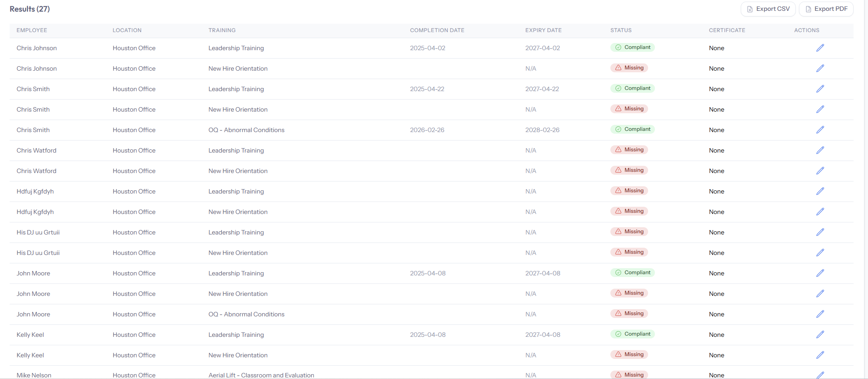Image resolution: width=868 pixels, height=379 pixels.
Task: Click Compliant badge for John Moore Leadership Training
Action: pyautogui.click(x=632, y=273)
